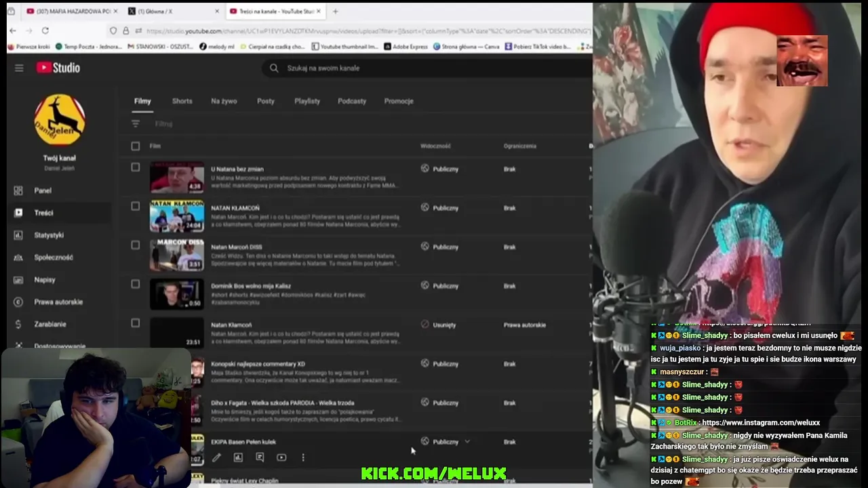
Task: Click Publiczny visibility of 'Natan Marcoń DISS'
Action: [x=446, y=247]
